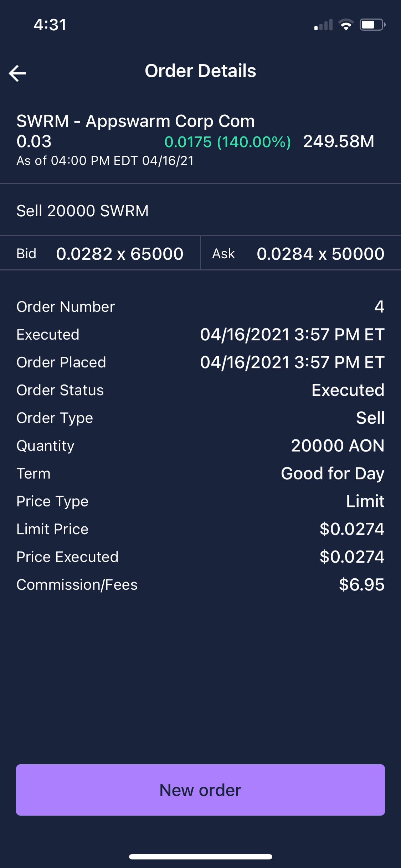Image resolution: width=401 pixels, height=868 pixels.
Task: Tap the battery indicator icon
Action: [x=372, y=25]
